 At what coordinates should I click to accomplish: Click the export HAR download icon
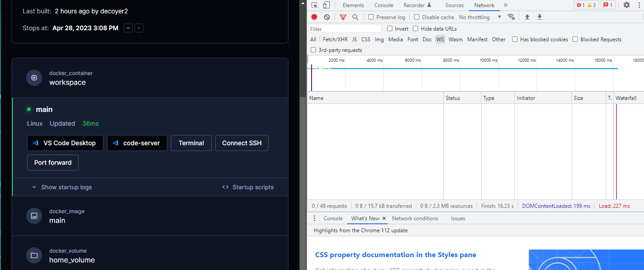[x=540, y=17]
